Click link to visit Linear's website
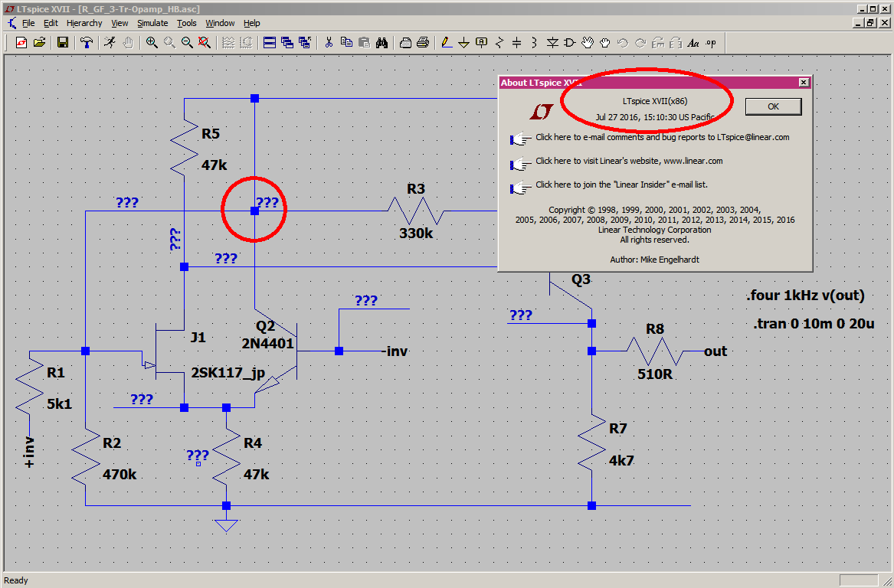This screenshot has width=894, height=588. click(x=628, y=162)
